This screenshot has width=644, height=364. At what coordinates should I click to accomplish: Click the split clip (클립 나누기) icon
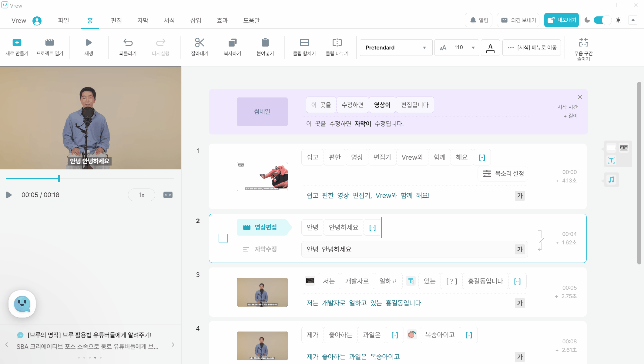(337, 43)
